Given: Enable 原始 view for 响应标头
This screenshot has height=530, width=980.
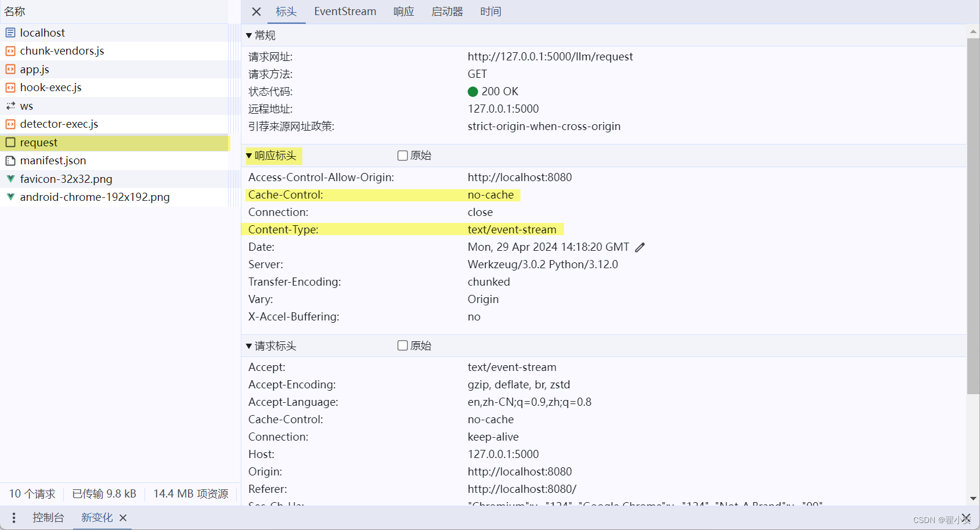Looking at the screenshot, I should 402,155.
